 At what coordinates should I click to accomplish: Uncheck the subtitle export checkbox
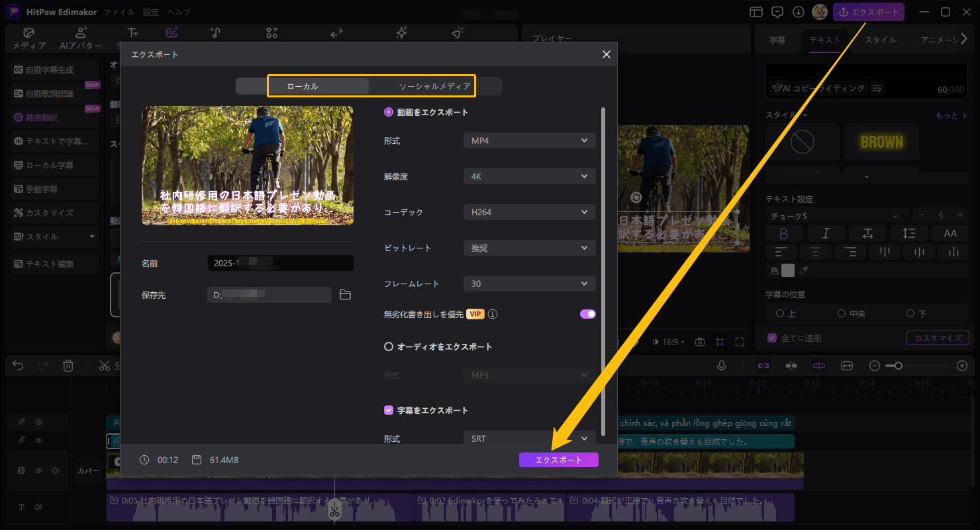tap(389, 410)
